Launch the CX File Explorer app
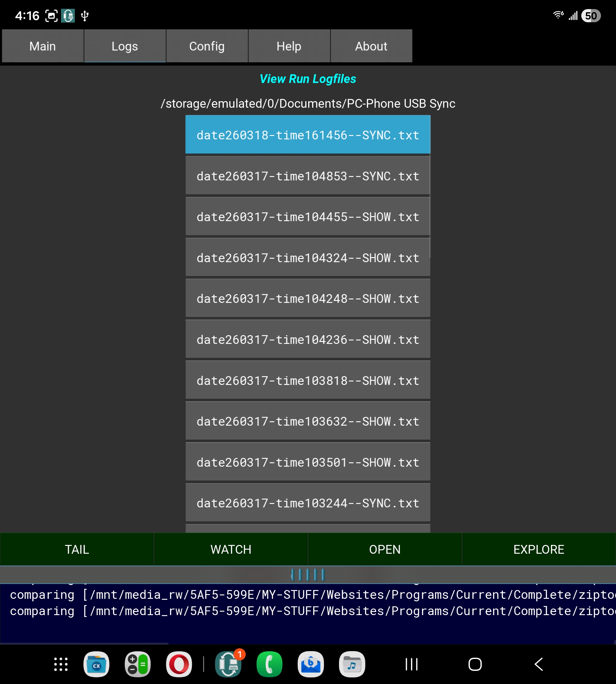Screen dimensions: 616x684 coord(96,664)
